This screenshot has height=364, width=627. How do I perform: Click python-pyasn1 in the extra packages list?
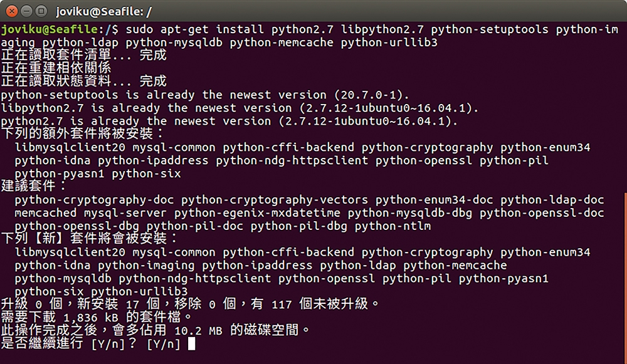[60, 174]
